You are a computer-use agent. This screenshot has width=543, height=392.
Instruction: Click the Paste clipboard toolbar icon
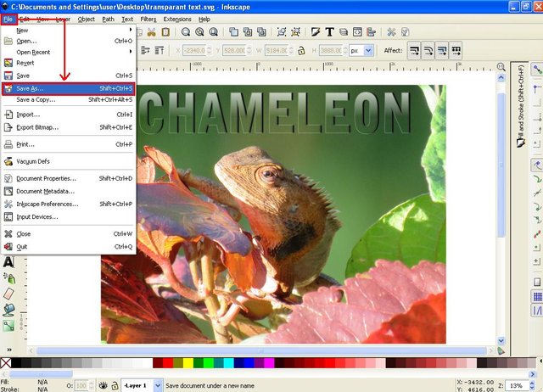pyautogui.click(x=165, y=32)
